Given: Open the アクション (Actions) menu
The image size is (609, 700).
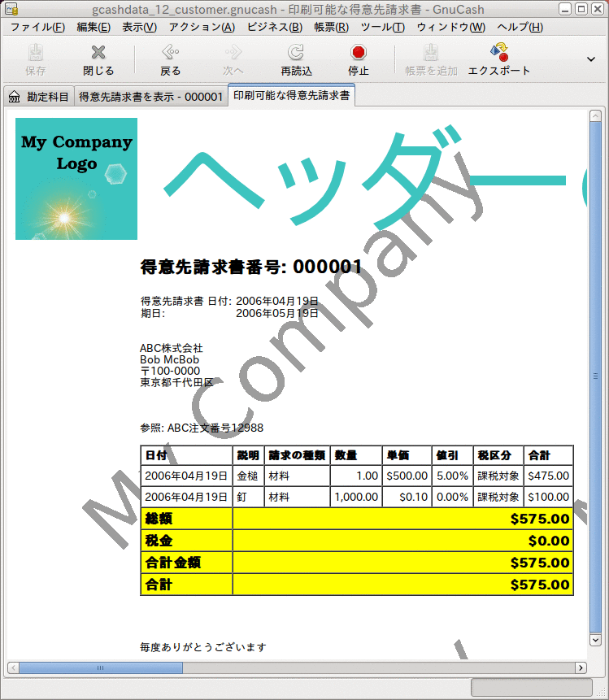Looking at the screenshot, I should pyautogui.click(x=201, y=27).
